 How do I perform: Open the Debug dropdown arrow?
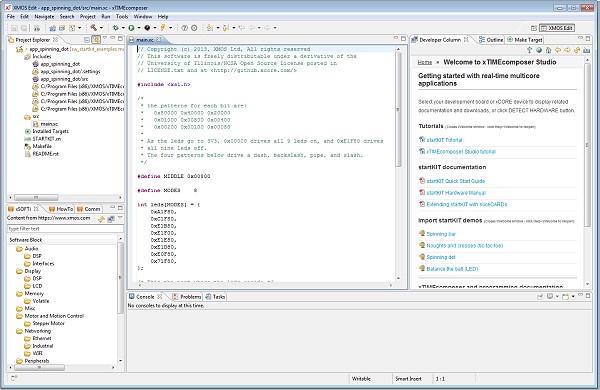123,28
